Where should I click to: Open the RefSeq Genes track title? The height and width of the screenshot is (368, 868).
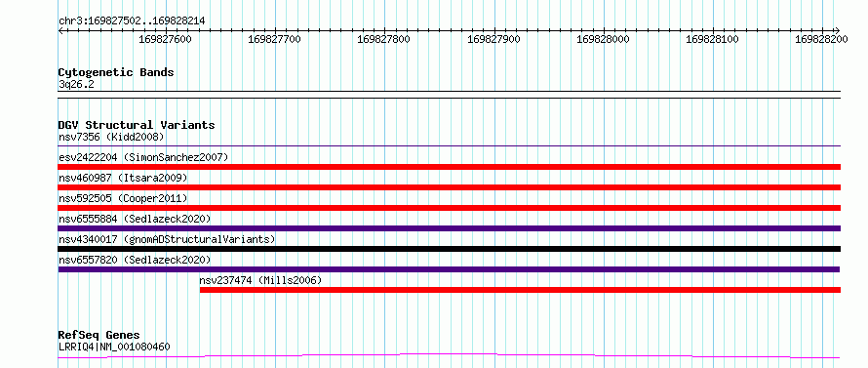tap(99, 336)
